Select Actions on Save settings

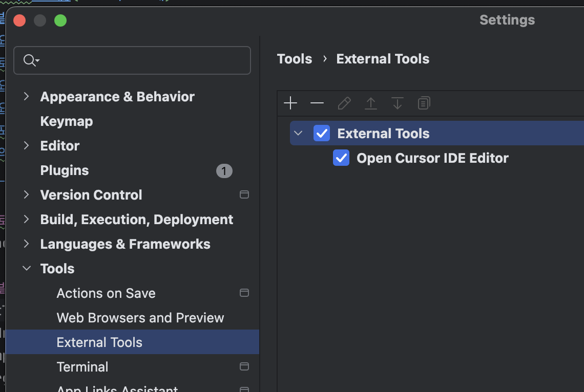pos(106,293)
